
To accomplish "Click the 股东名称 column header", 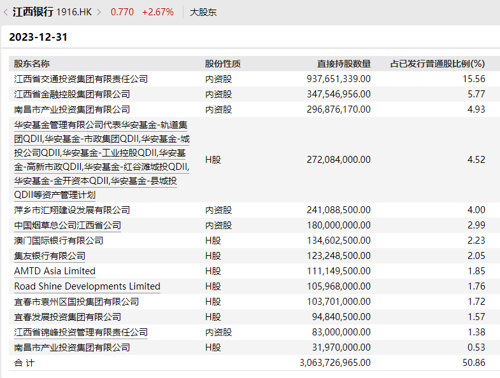I will [32, 64].
